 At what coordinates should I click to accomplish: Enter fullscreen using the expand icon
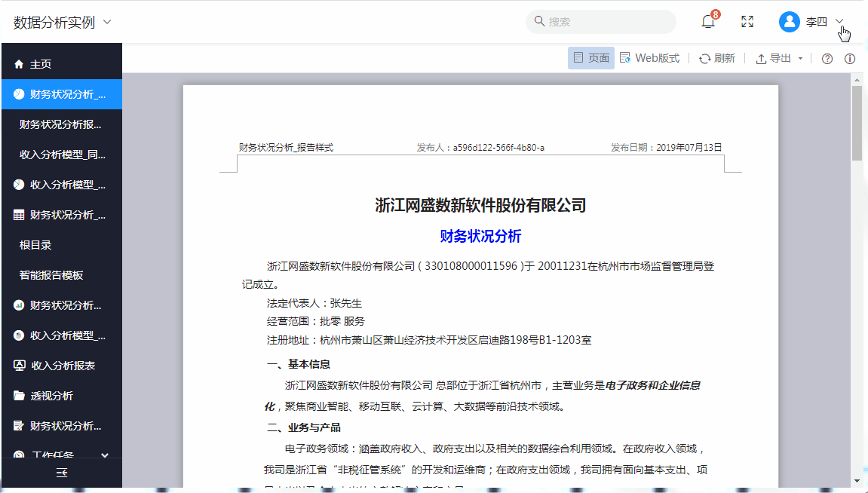[x=747, y=22]
